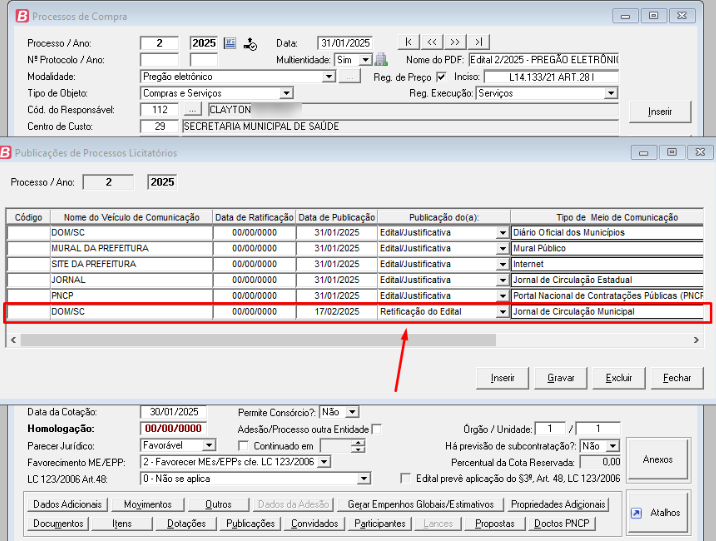Image resolution: width=716 pixels, height=541 pixels.
Task: Open the Anexos button
Action: [658, 459]
